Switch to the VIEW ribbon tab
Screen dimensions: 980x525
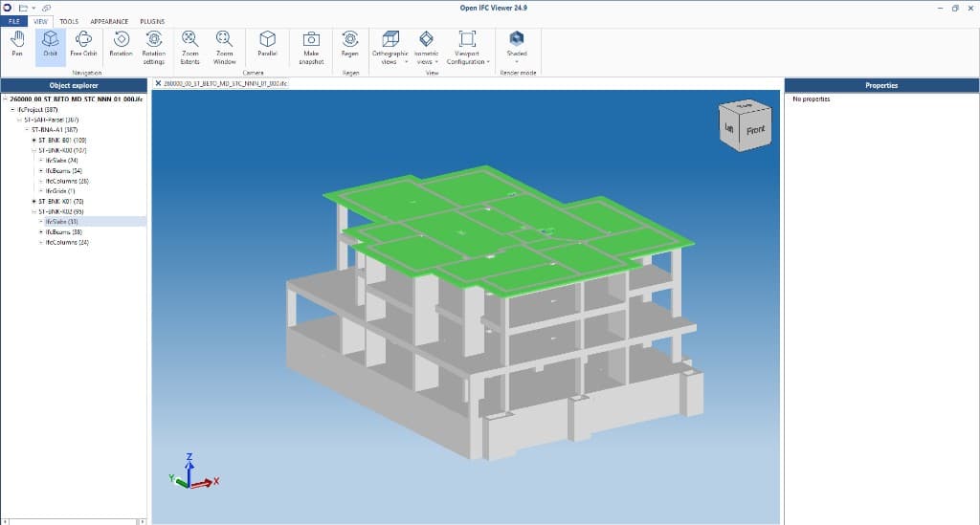(x=40, y=21)
